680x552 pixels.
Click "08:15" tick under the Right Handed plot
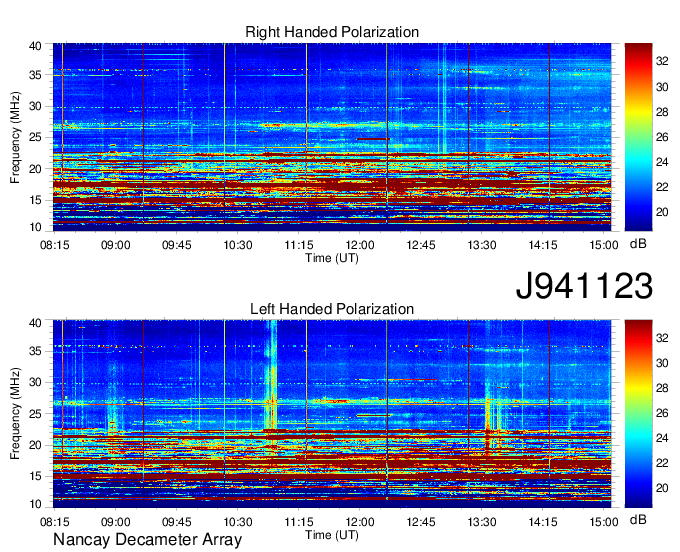coord(55,245)
